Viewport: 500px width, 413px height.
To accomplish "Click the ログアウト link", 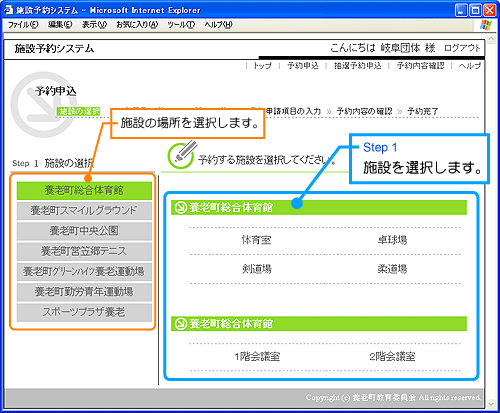I will point(462,48).
